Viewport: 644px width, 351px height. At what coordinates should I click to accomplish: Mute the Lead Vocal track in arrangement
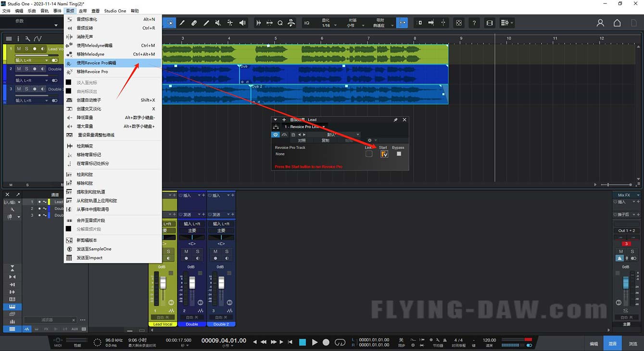point(19,49)
